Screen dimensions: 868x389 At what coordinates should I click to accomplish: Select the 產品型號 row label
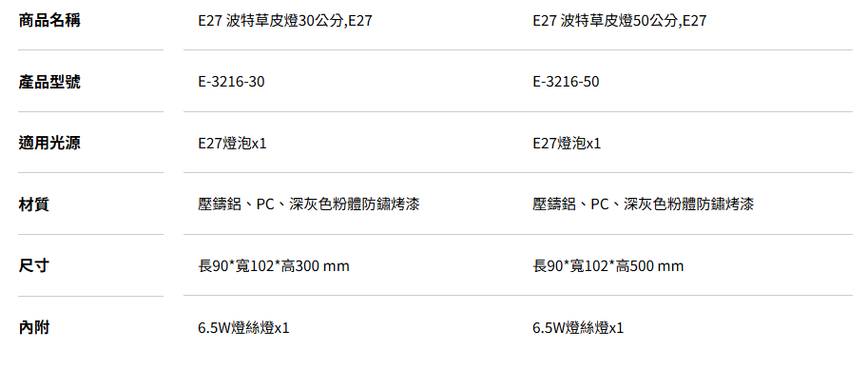pyautogui.click(x=49, y=82)
